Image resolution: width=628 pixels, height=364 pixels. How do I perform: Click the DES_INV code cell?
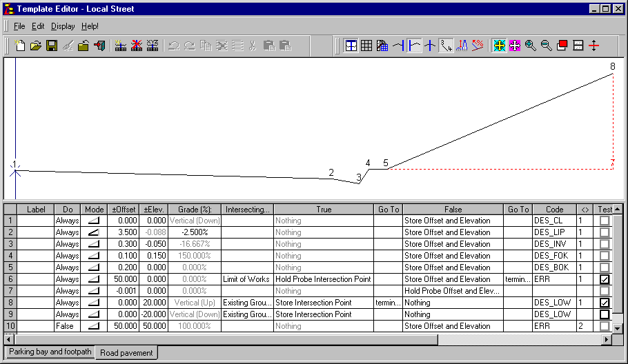[x=555, y=244]
